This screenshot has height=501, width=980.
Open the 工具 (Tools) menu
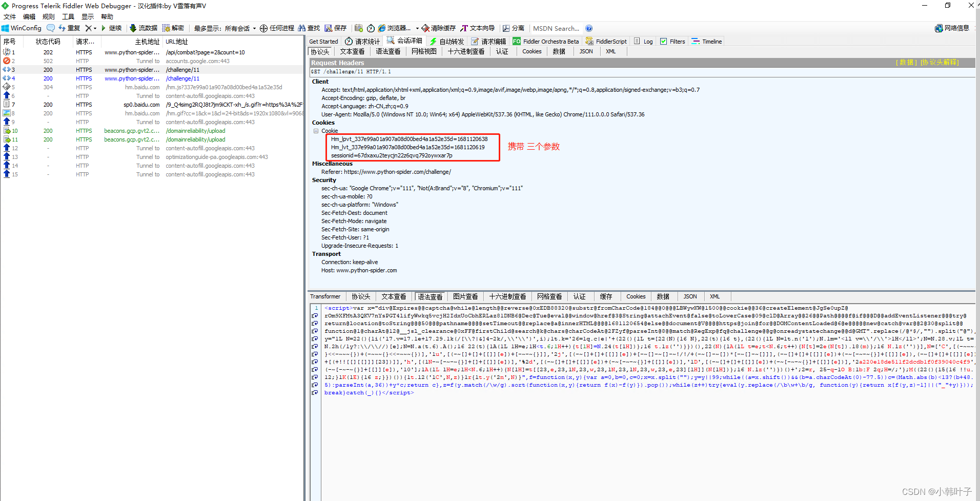point(68,16)
